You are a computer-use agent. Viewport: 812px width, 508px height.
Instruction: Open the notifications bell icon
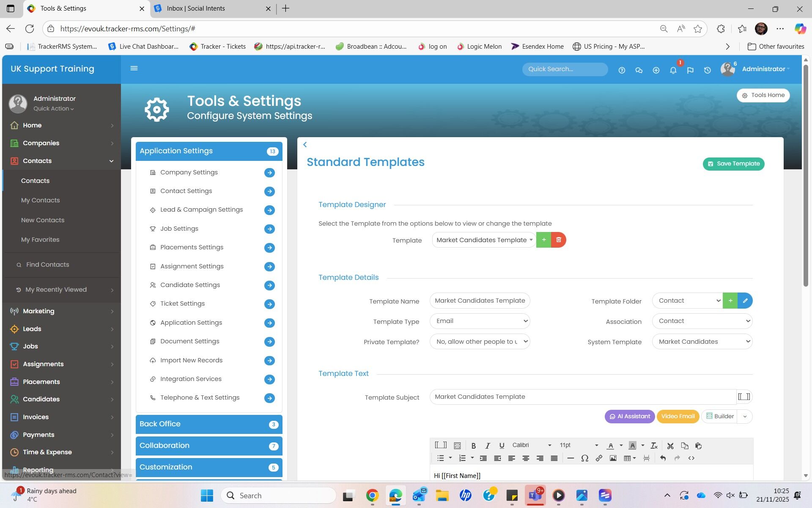click(x=673, y=70)
